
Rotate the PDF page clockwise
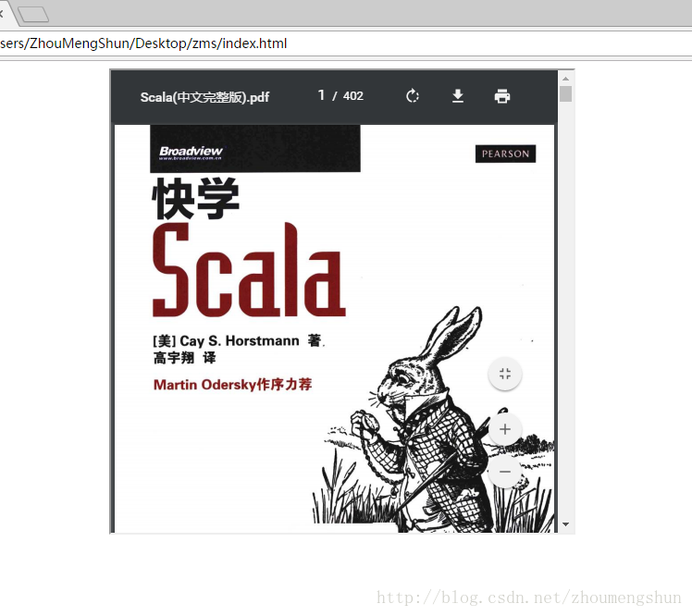[413, 96]
